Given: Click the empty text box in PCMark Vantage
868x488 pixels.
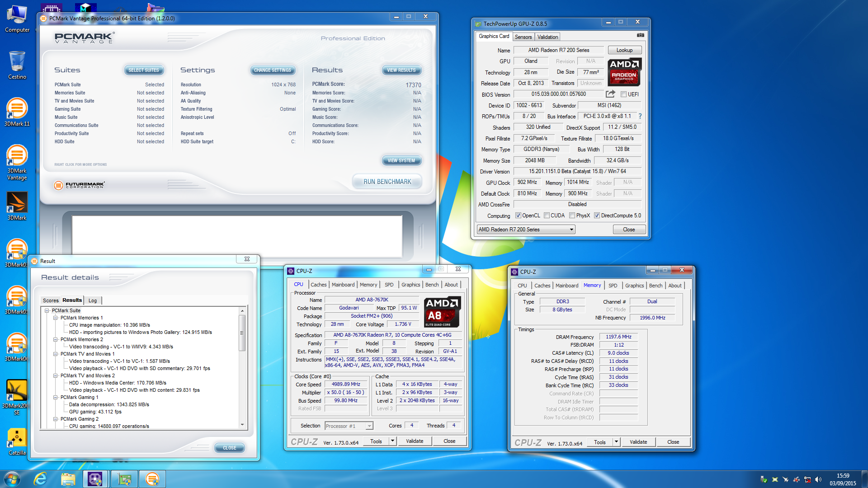Looking at the screenshot, I should tap(237, 236).
